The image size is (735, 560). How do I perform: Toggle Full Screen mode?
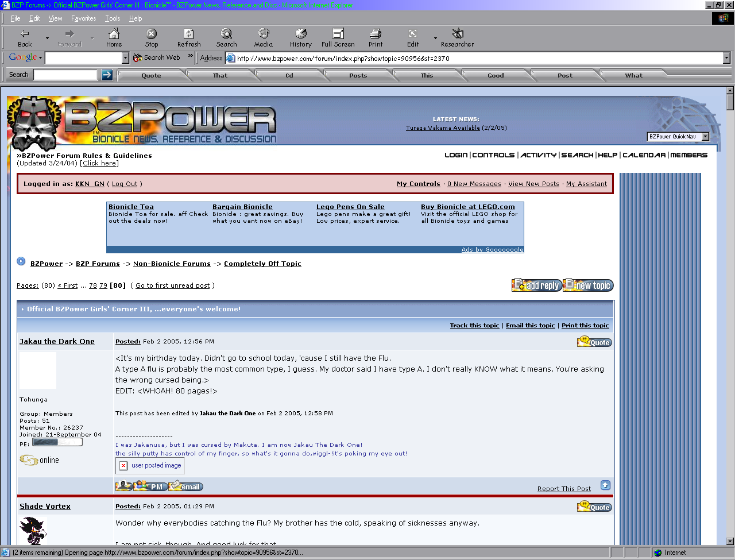pos(338,37)
